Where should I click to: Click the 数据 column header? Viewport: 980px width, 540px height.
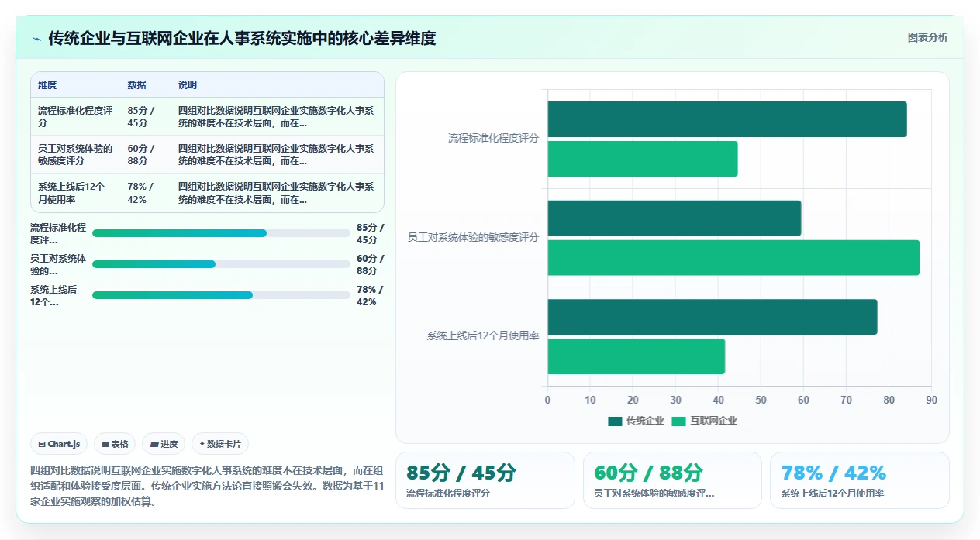[137, 85]
